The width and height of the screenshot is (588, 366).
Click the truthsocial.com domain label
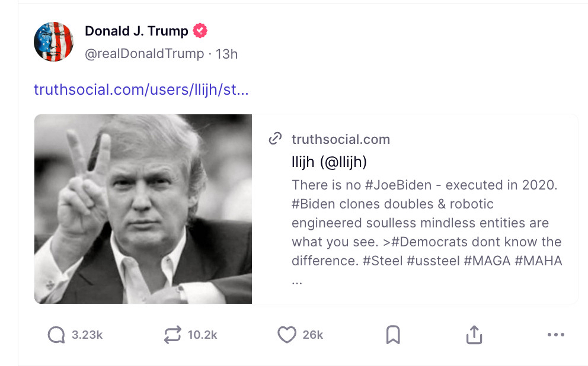pos(341,139)
